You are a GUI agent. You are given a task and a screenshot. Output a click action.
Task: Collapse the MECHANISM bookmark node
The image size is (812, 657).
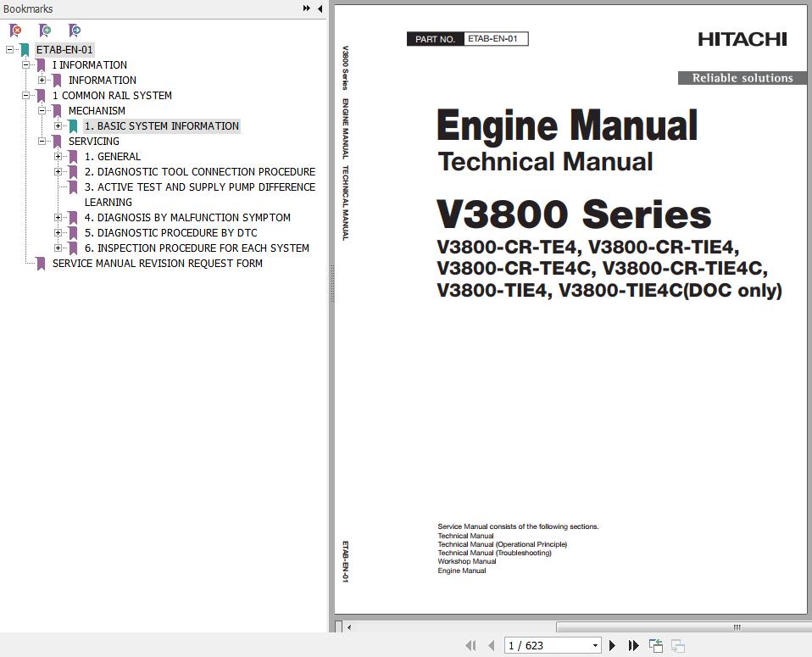click(42, 111)
